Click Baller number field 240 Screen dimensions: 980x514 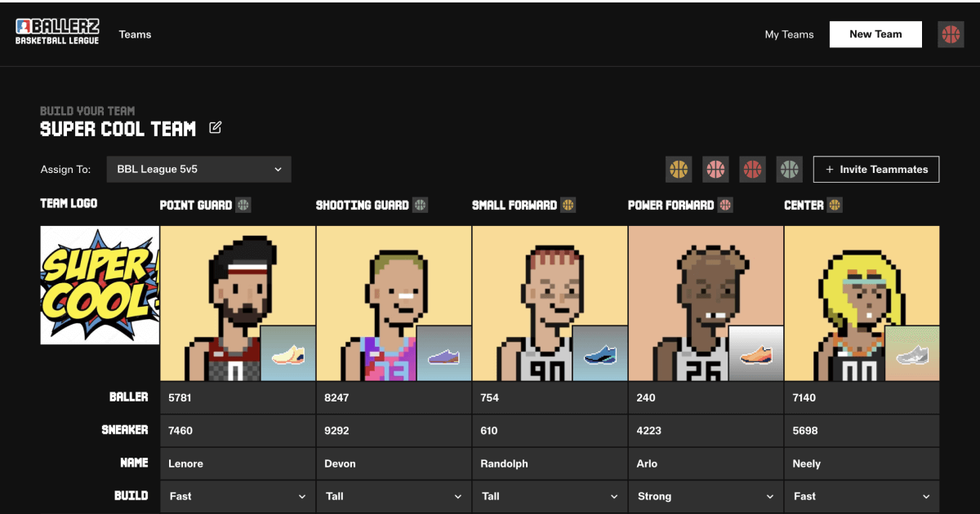click(x=706, y=397)
